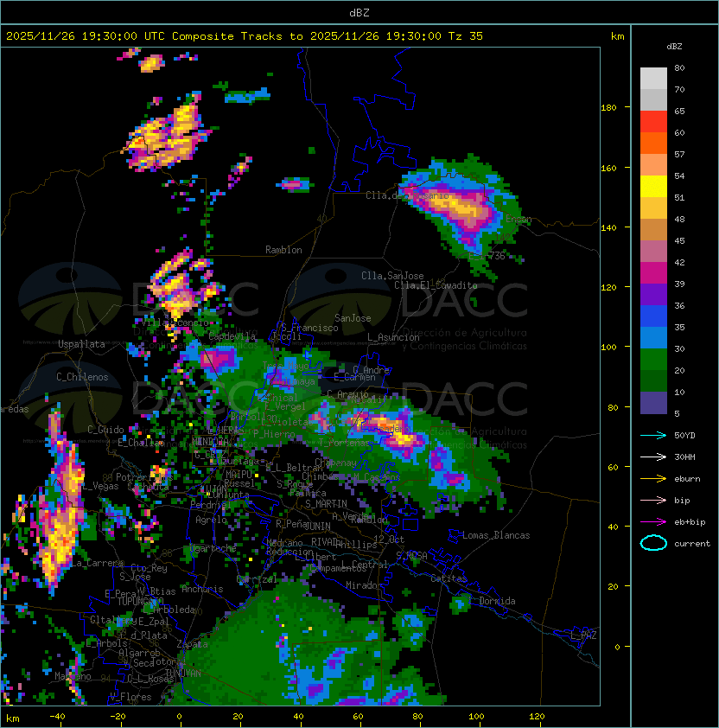
Task: Click the yellow eburn arrow legend symbol
Action: coord(653,479)
